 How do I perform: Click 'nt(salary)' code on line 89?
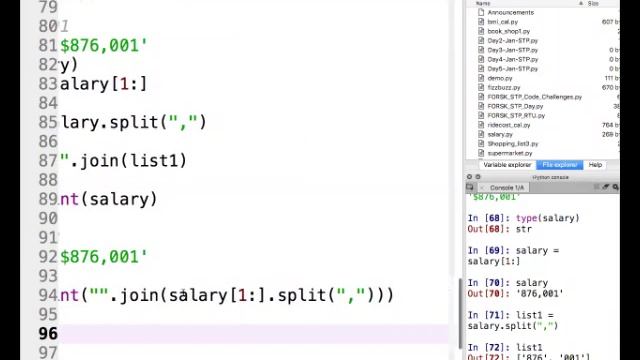pos(109,199)
